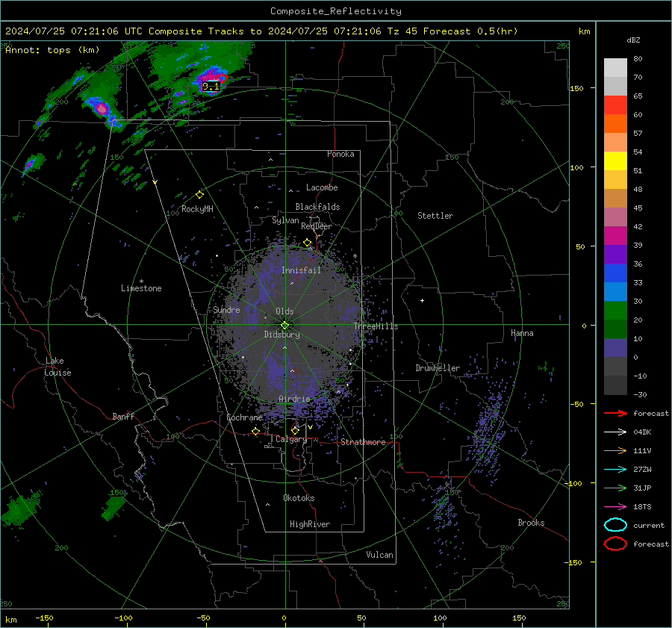
Task: Click the Composite_Reflectivity title
Action: click(x=336, y=11)
